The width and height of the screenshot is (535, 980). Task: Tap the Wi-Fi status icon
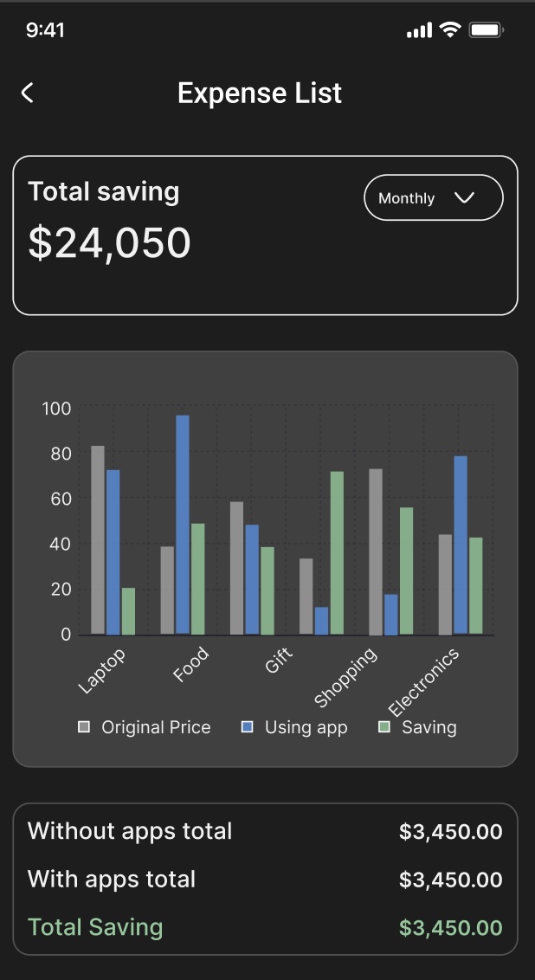[x=449, y=30]
